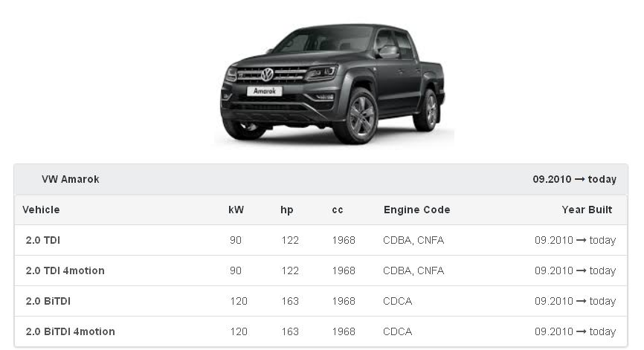Image resolution: width=644 pixels, height=350 pixels.
Task: Click the VW Amarok panel heading
Action: tap(70, 179)
